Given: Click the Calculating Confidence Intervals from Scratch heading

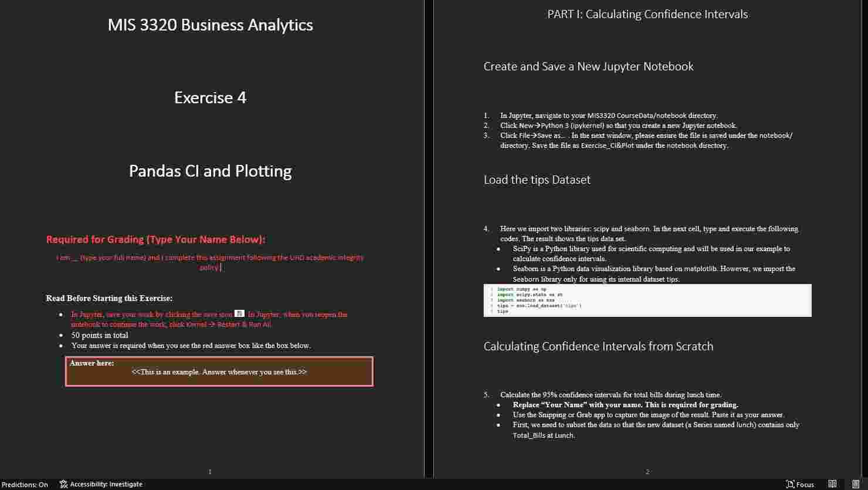Looking at the screenshot, I should point(598,346).
